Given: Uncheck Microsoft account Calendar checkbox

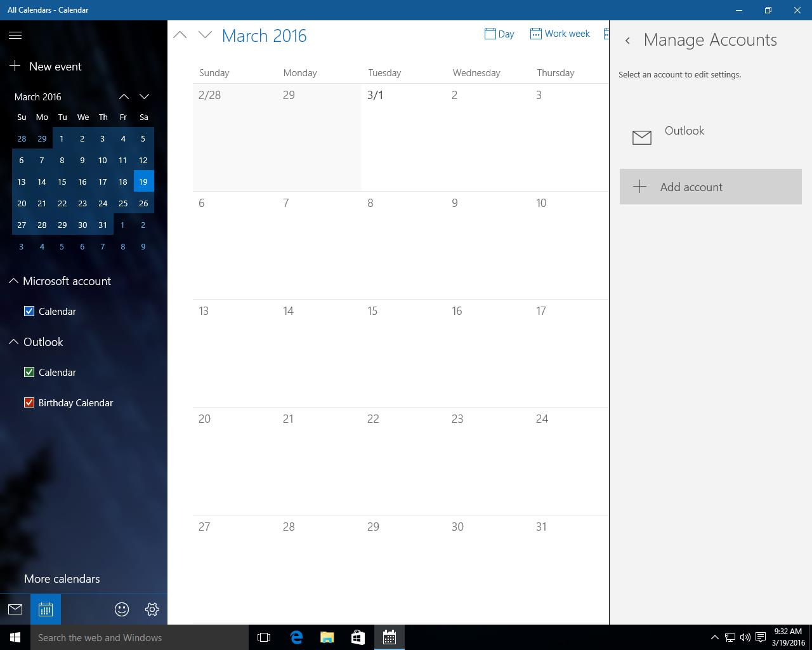Looking at the screenshot, I should pyautogui.click(x=29, y=311).
